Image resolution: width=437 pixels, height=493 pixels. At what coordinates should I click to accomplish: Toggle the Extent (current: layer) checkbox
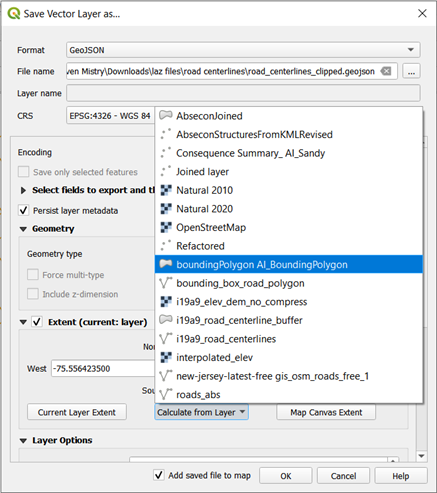37,322
